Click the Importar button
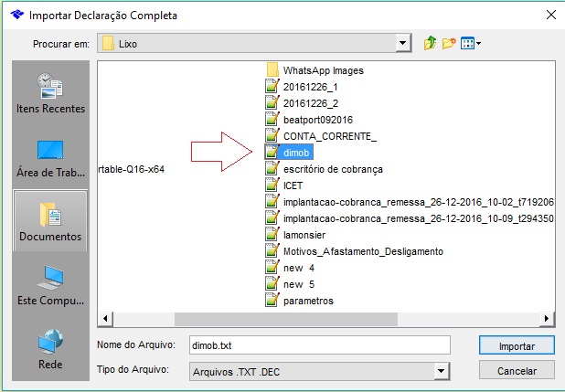 [x=516, y=345]
